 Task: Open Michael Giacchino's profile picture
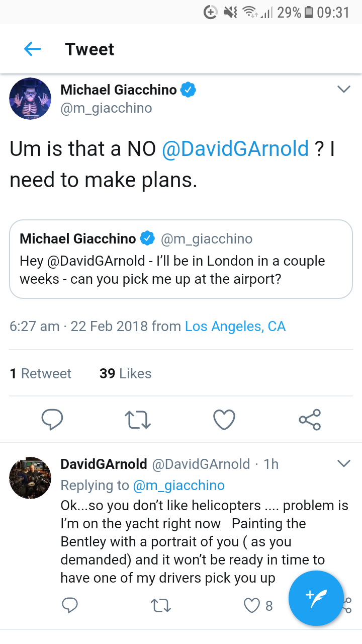(x=30, y=99)
